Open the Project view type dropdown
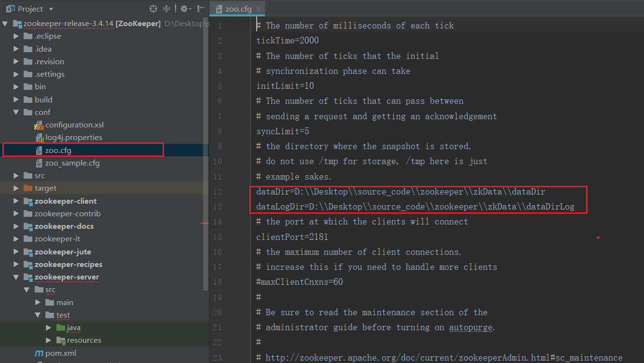This screenshot has height=363, width=644. tap(52, 9)
